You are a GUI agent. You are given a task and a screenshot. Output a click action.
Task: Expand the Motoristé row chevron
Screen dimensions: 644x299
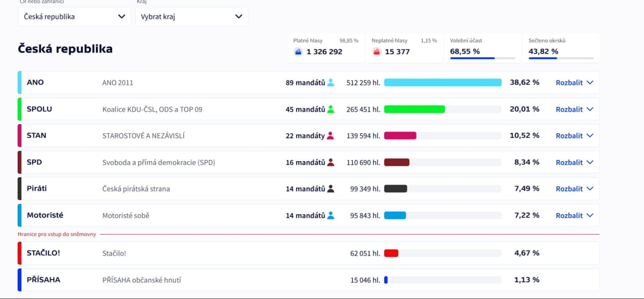coord(590,215)
